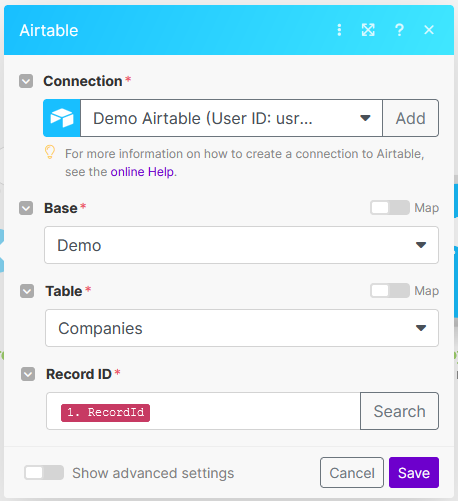Save the Airtable module settings

(414, 473)
